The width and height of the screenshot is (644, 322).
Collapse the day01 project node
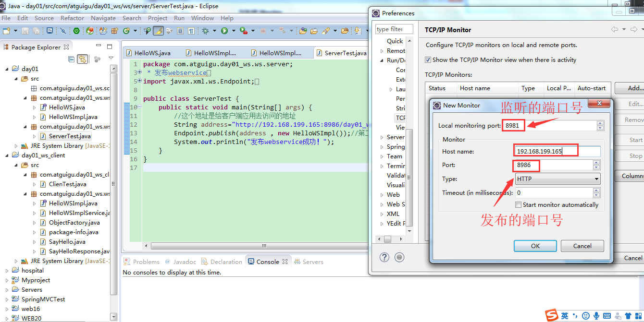point(7,69)
